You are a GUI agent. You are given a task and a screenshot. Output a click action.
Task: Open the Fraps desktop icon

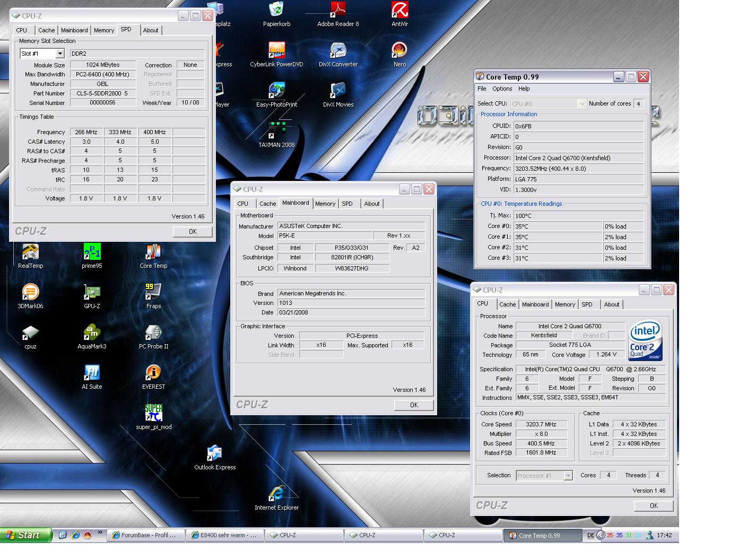pos(153,296)
